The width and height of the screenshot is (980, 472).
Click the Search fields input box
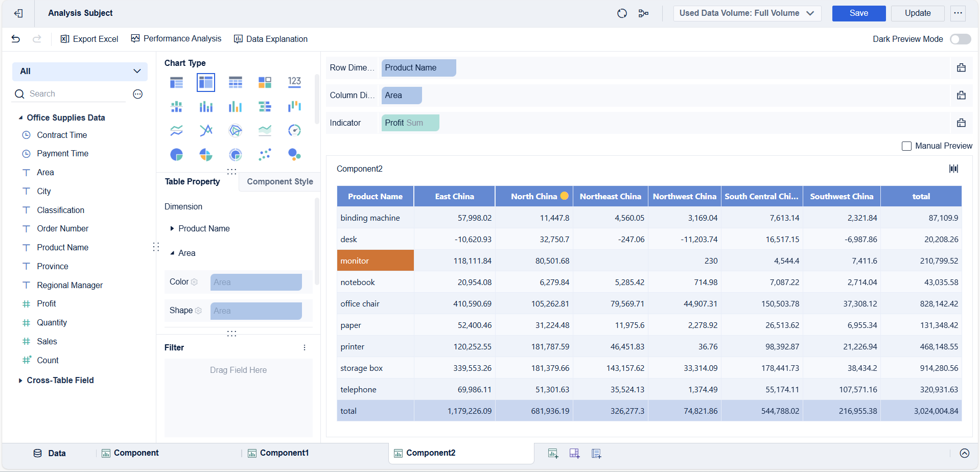point(72,94)
